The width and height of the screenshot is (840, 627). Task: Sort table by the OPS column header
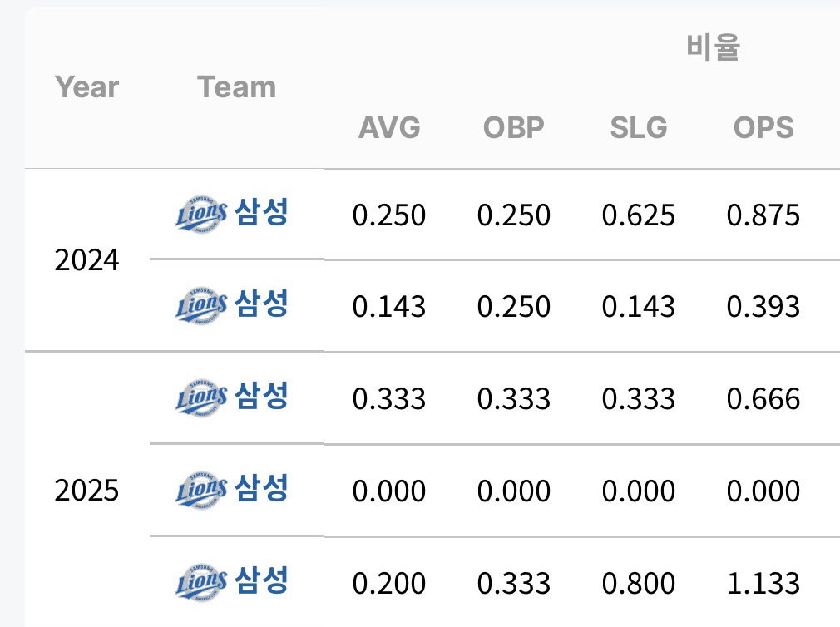(763, 127)
